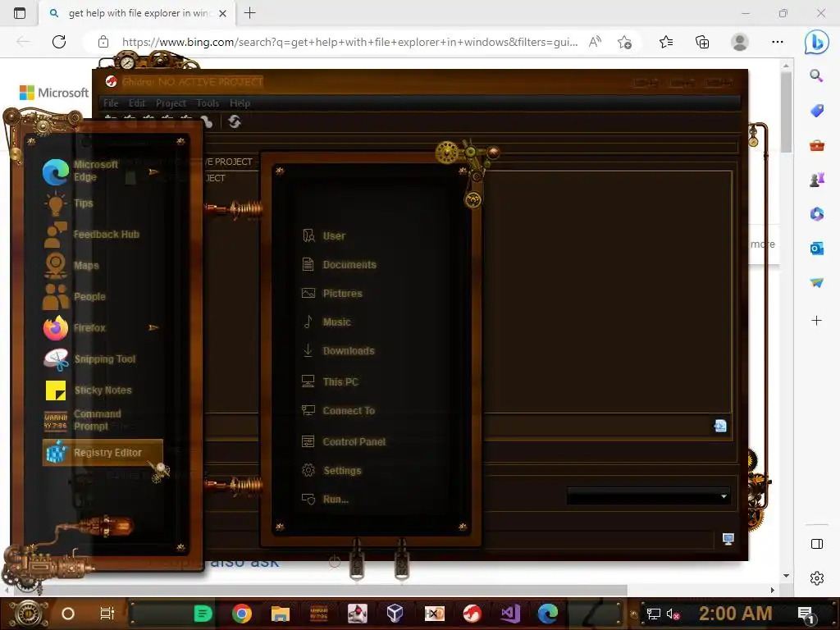
Task: Open the Ghidra filter dropdown combo box
Action: click(x=648, y=496)
